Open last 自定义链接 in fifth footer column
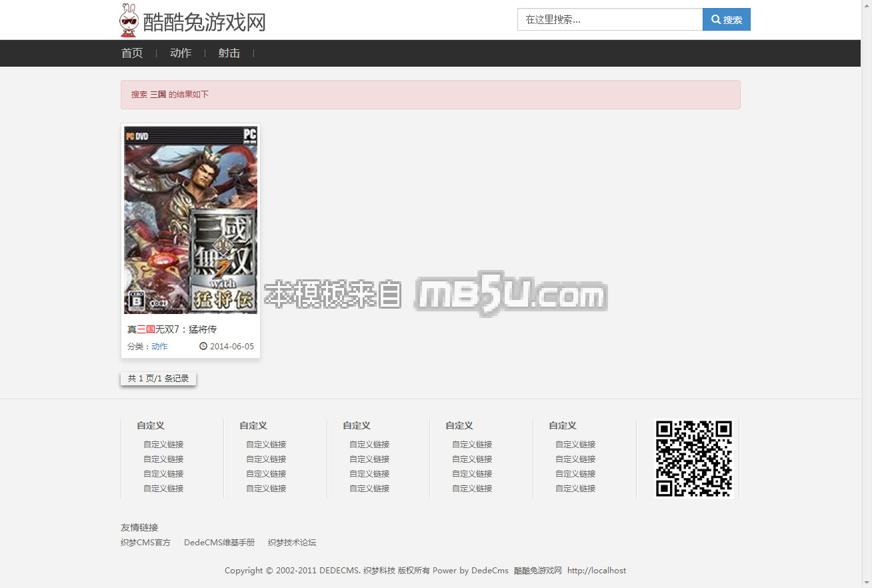This screenshot has width=872, height=588. 575,489
